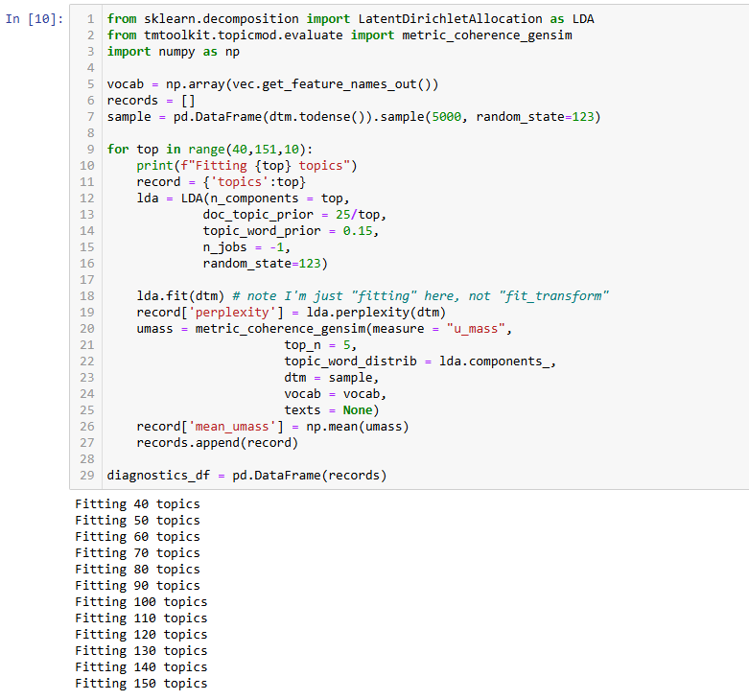
Task: Click the record['perplexity'] line
Action: (x=291, y=313)
